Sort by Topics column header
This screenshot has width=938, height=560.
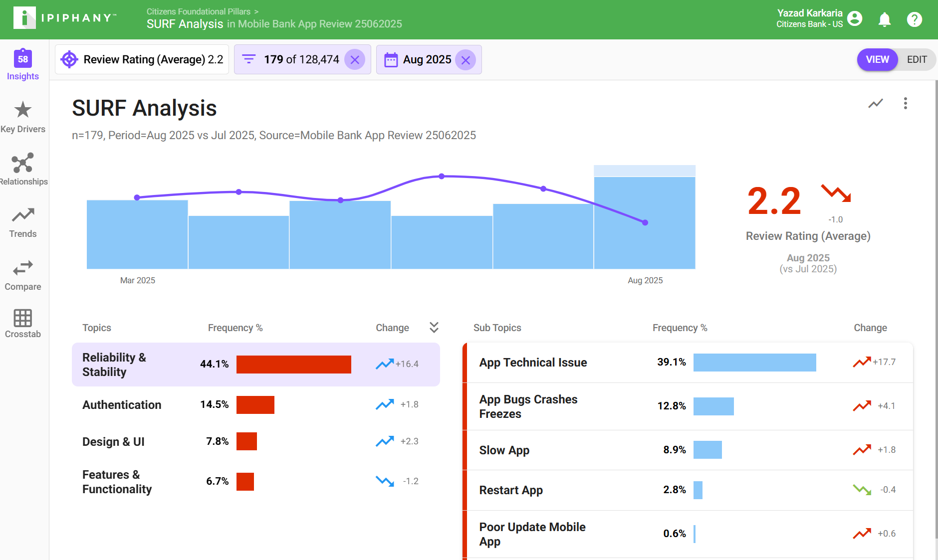97,328
